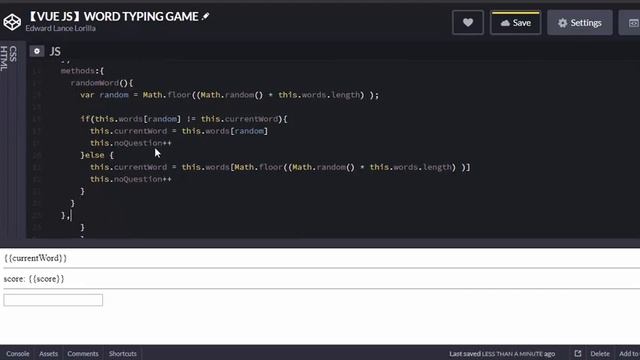Viewport: 640px width, 360px height.
Task: Delete this pen
Action: pos(600,353)
